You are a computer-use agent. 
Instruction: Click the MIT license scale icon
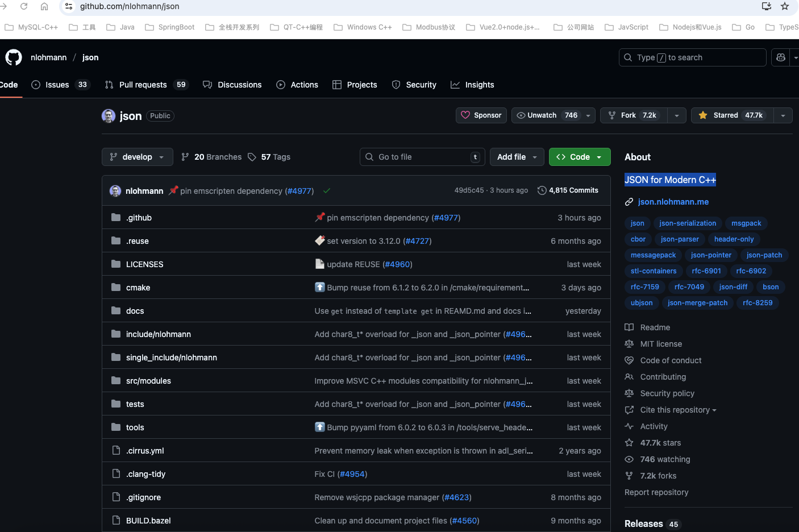(629, 344)
